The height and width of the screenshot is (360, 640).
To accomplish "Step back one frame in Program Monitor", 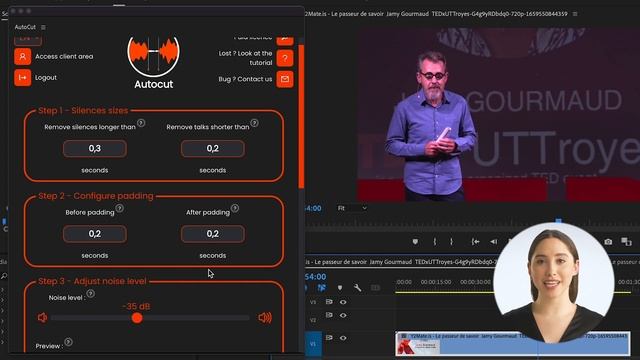I will click(493, 242).
